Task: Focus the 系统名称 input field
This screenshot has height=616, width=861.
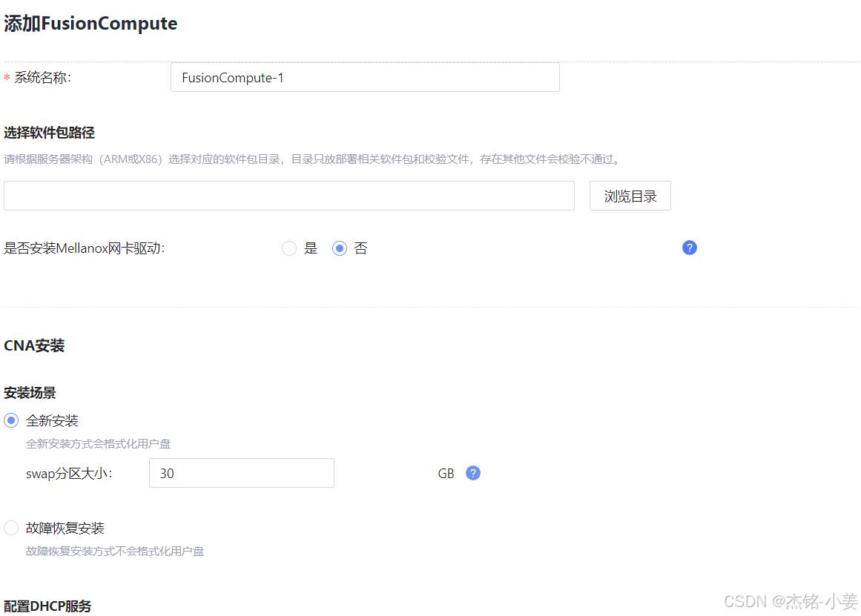Action: 365,77
